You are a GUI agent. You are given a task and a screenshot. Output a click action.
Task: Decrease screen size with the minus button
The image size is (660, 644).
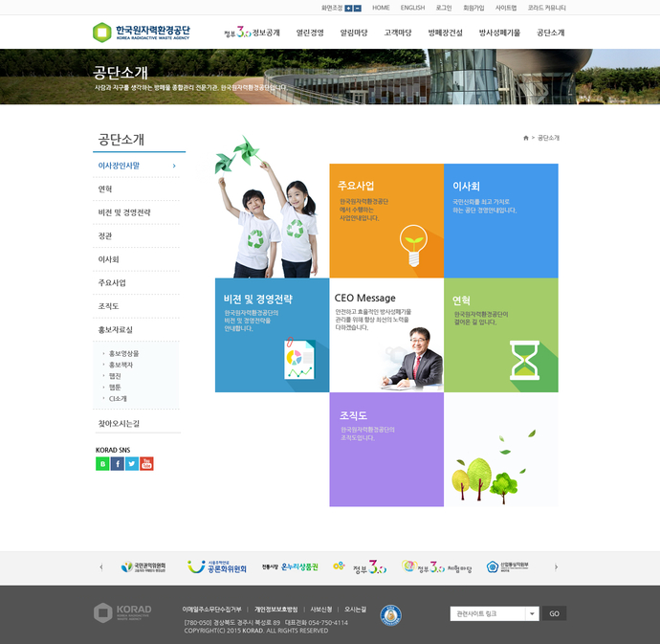coord(359,8)
